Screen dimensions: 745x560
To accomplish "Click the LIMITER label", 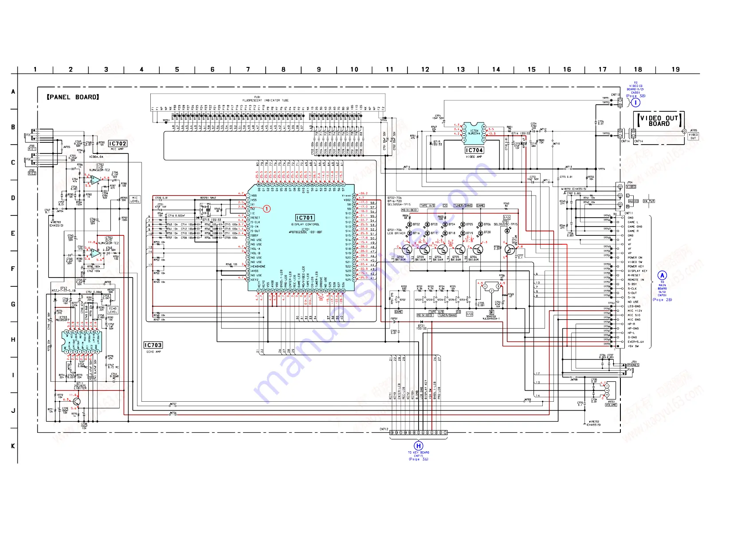I will click(80, 388).
